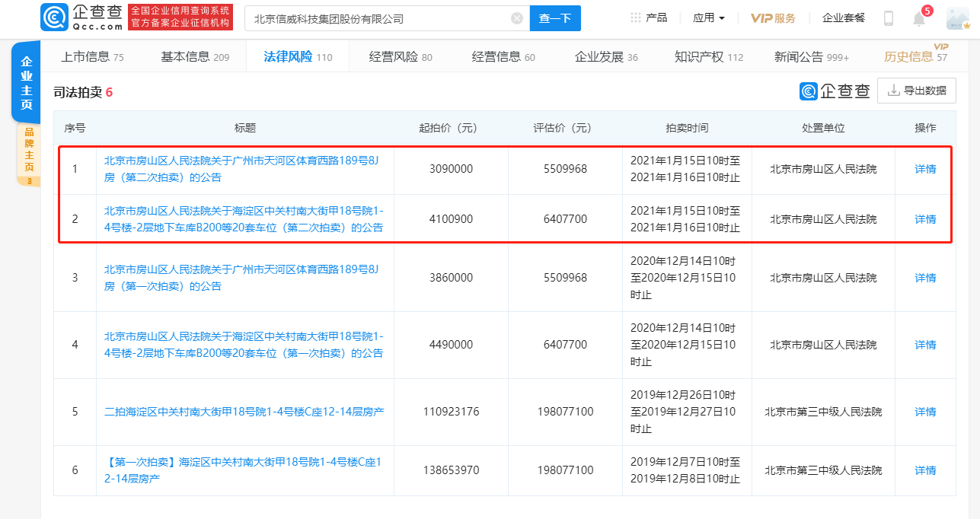Click 详情 for row 1
980x519 pixels.
click(x=925, y=169)
